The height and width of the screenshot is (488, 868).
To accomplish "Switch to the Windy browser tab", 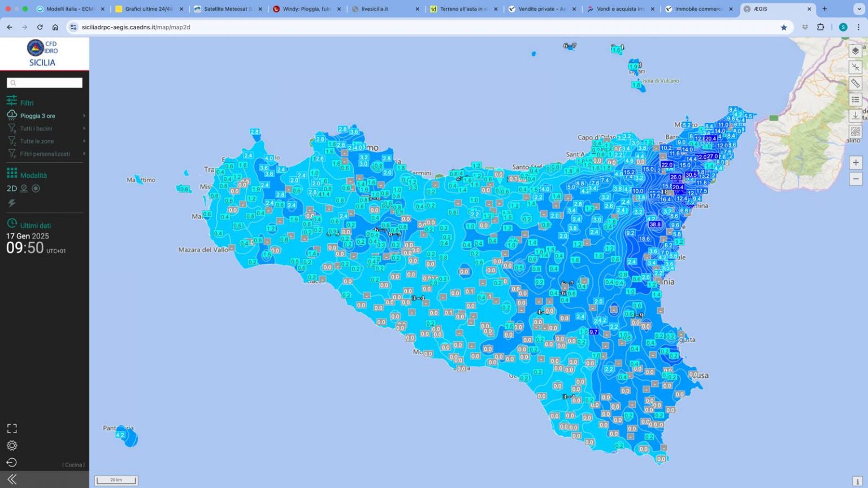I will click(x=306, y=9).
